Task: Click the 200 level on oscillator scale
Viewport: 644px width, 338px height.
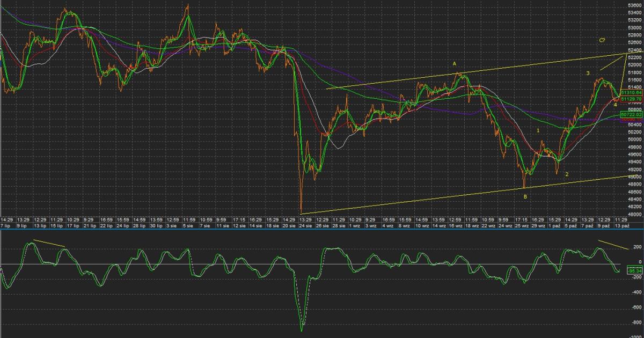Action: (x=637, y=247)
